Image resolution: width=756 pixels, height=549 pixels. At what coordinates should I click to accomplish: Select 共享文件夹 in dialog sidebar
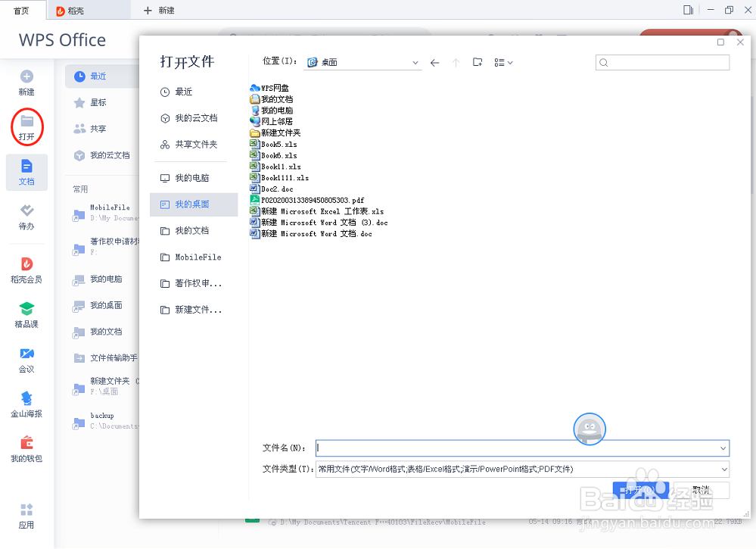point(193,144)
